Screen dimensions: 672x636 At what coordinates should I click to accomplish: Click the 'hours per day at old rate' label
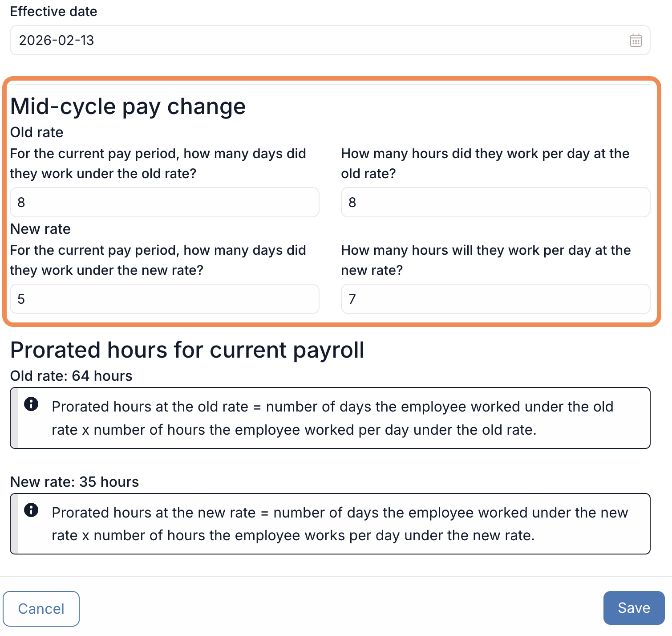pos(485,163)
